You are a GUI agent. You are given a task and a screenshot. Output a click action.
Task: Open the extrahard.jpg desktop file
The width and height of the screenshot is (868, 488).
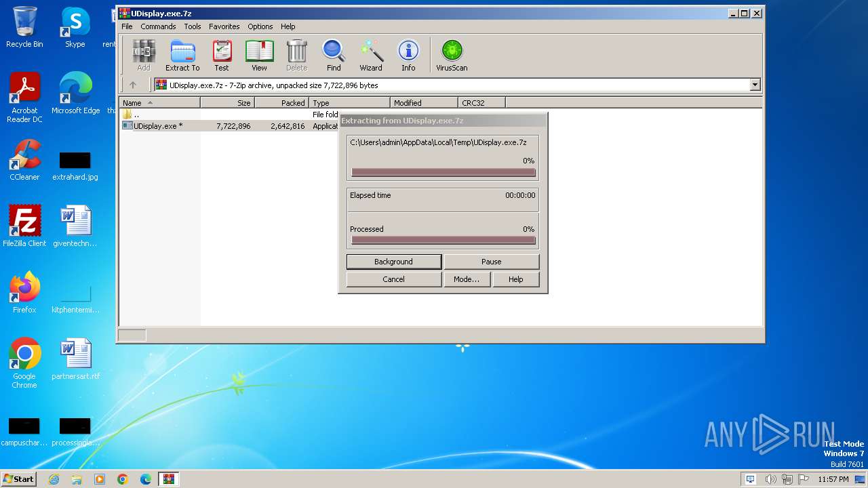pos(75,166)
